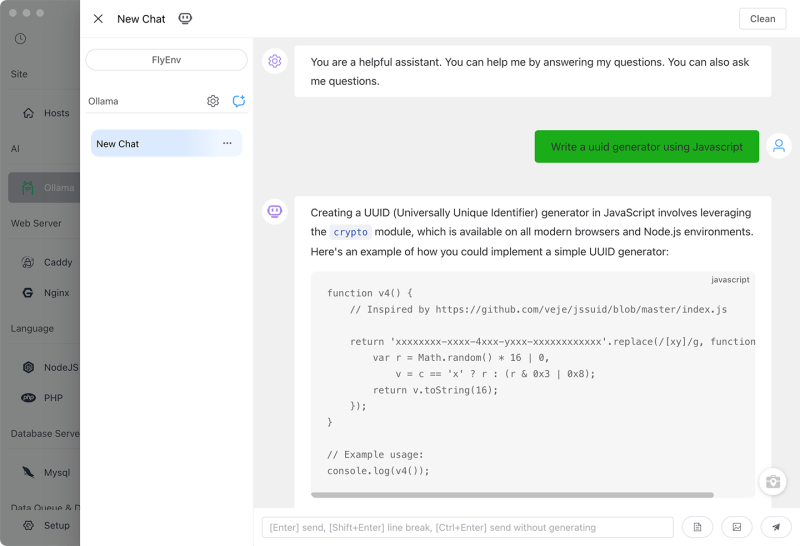Viewport: 800px width, 546px height.
Task: Send the message with paper plane button
Action: pyautogui.click(x=776, y=527)
